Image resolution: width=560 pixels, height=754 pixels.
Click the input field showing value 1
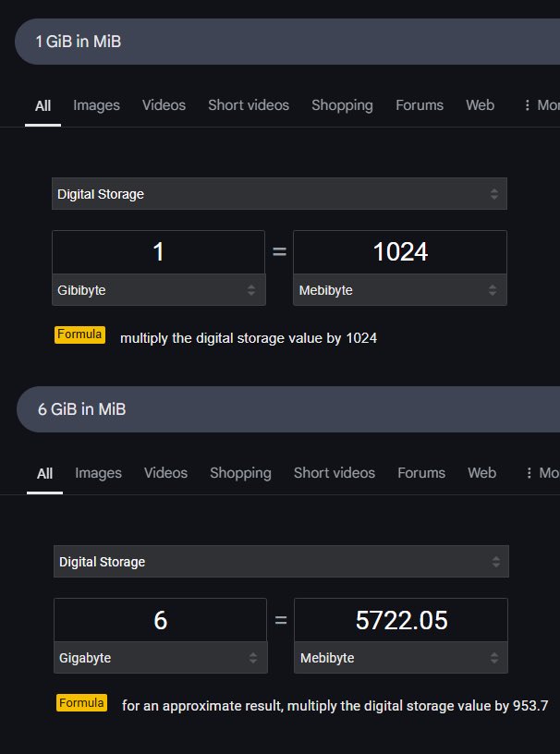point(158,252)
